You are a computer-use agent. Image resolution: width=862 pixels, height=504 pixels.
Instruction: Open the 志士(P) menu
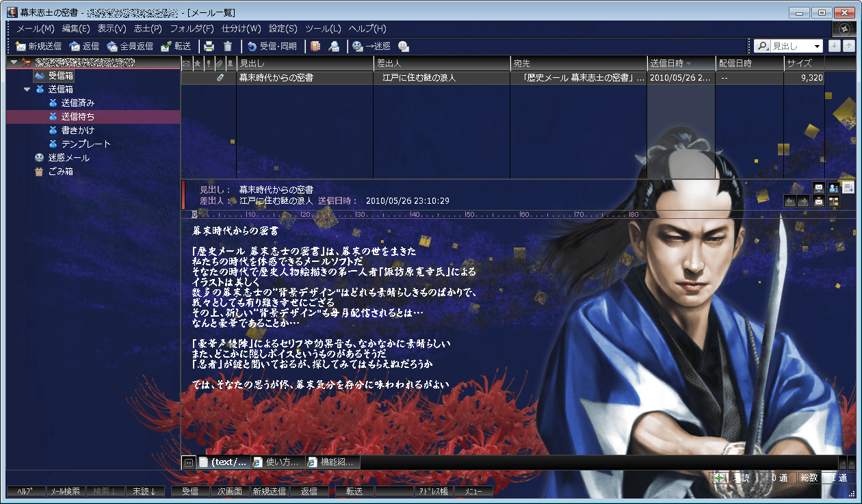point(148,29)
